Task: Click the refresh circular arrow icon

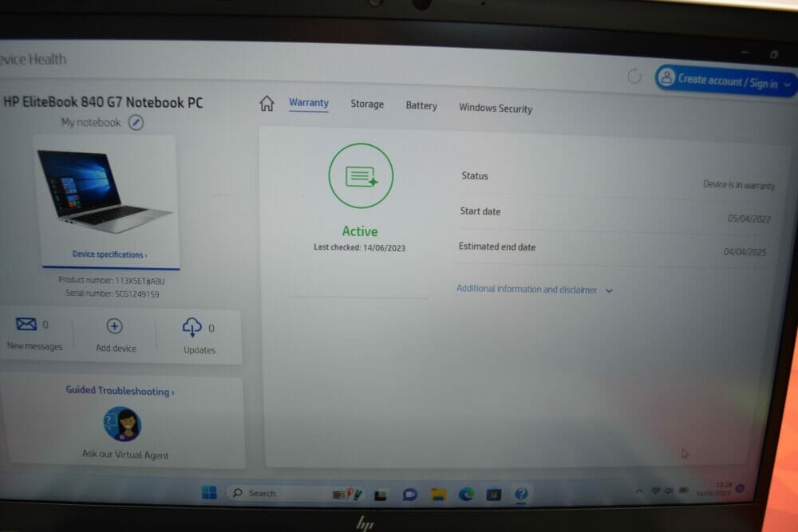Action: (x=634, y=77)
